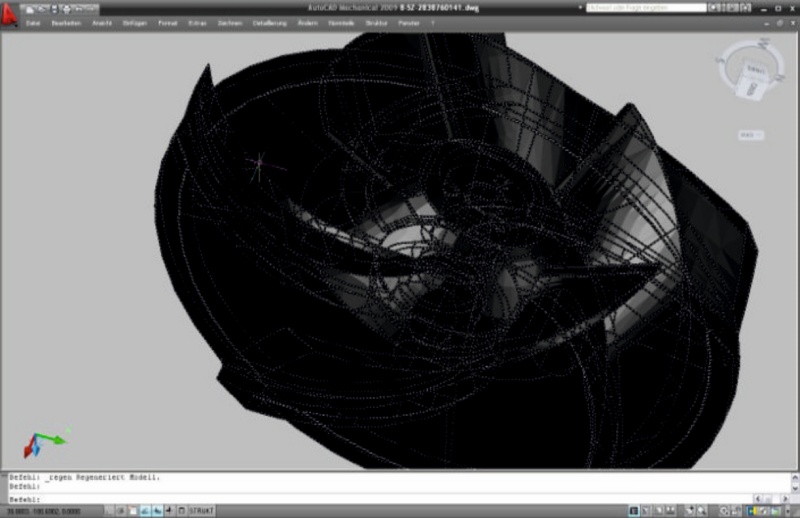Screen dimensions: 800x518
Task: Open the AutoCAD application menu logo
Action: click(12, 14)
